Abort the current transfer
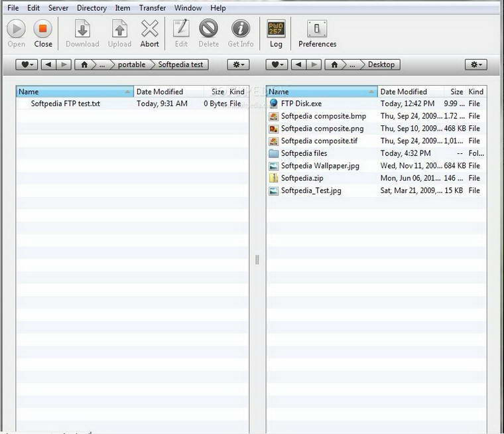 pos(149,29)
